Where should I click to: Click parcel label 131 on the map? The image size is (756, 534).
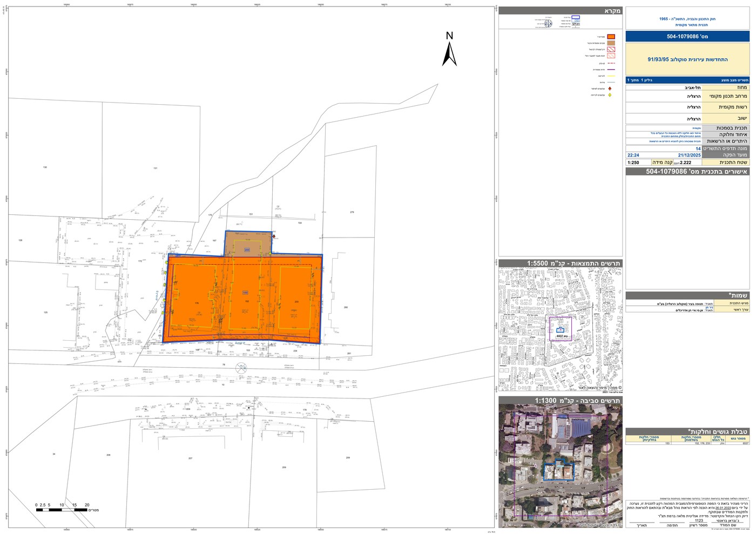[x=155, y=168]
